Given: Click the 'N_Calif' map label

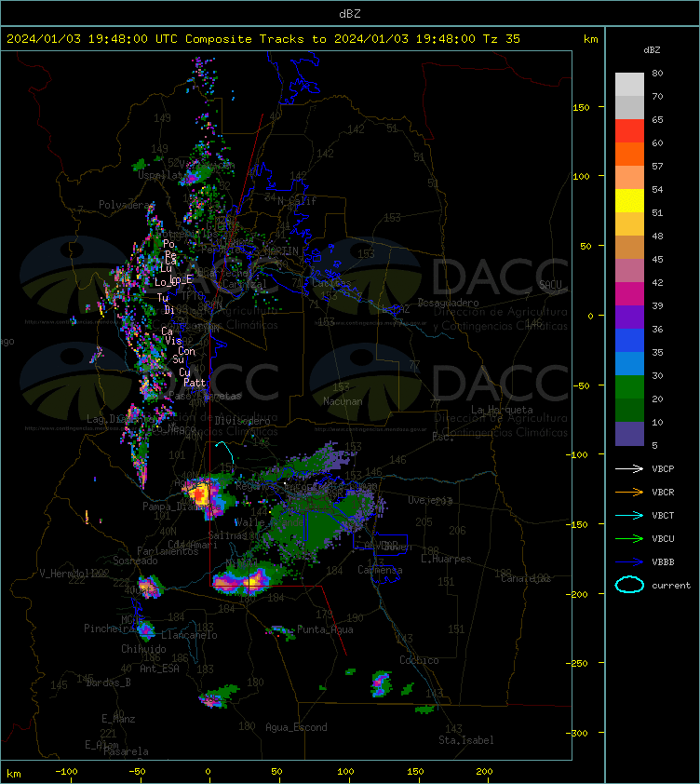Looking at the screenshot, I should coord(297,201).
